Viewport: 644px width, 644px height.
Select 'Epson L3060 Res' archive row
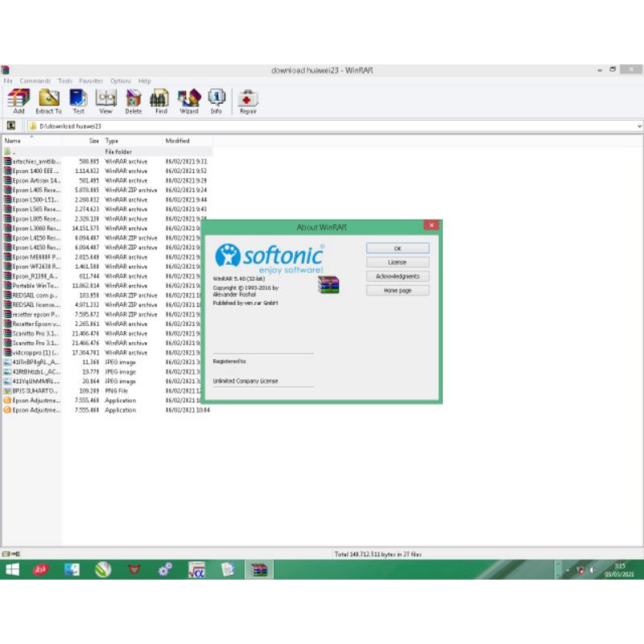point(102,228)
